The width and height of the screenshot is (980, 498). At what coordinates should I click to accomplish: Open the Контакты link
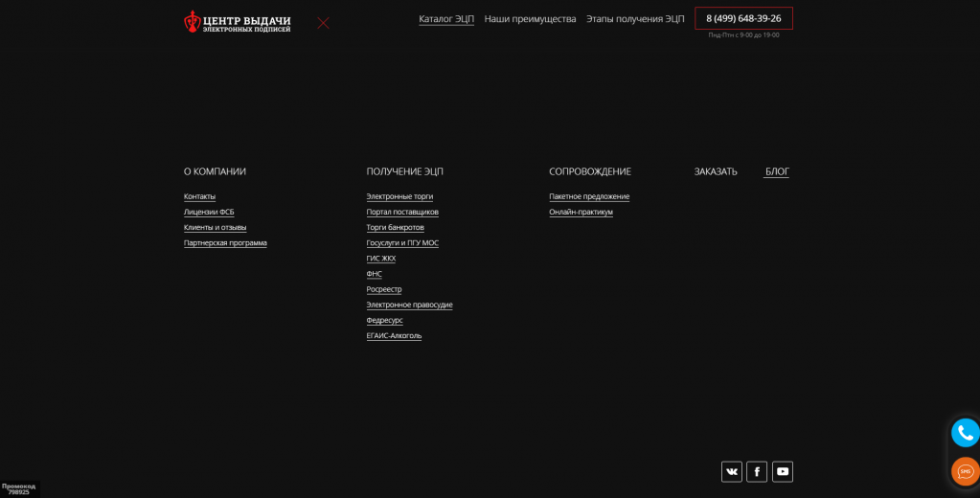click(x=199, y=196)
